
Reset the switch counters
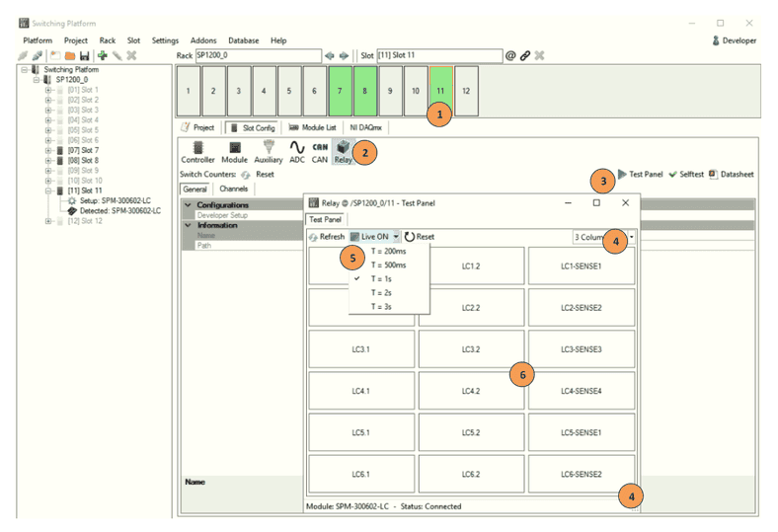(x=259, y=175)
